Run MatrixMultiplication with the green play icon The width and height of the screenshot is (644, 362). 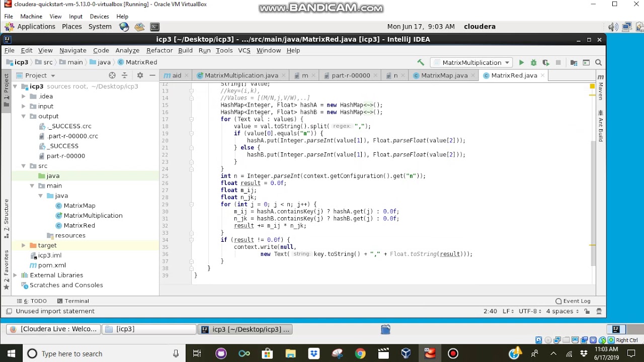click(x=521, y=62)
